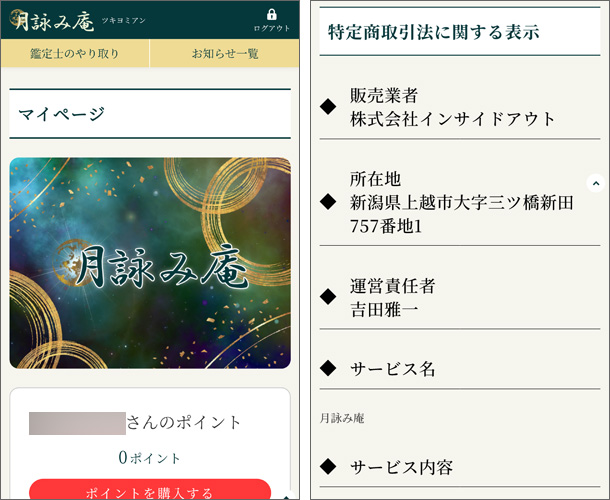The height and width of the screenshot is (500, 610).
Task: Click the 吉田雅一 name text
Action: pyautogui.click(x=384, y=308)
